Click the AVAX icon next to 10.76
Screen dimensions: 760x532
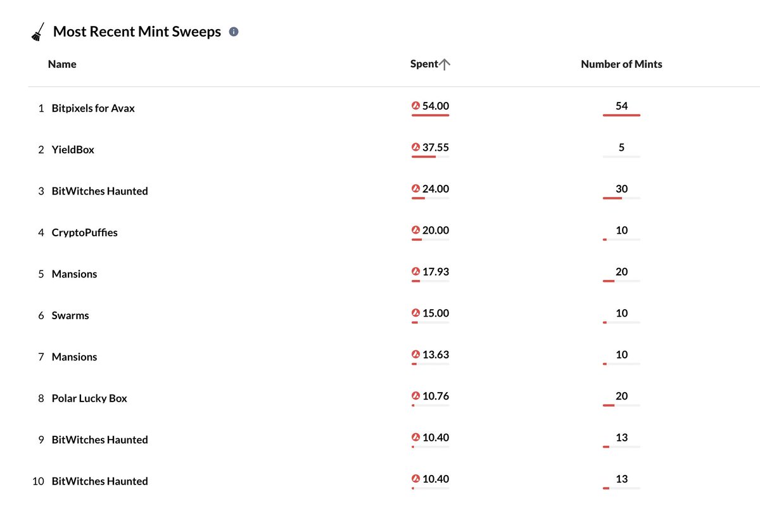[416, 396]
